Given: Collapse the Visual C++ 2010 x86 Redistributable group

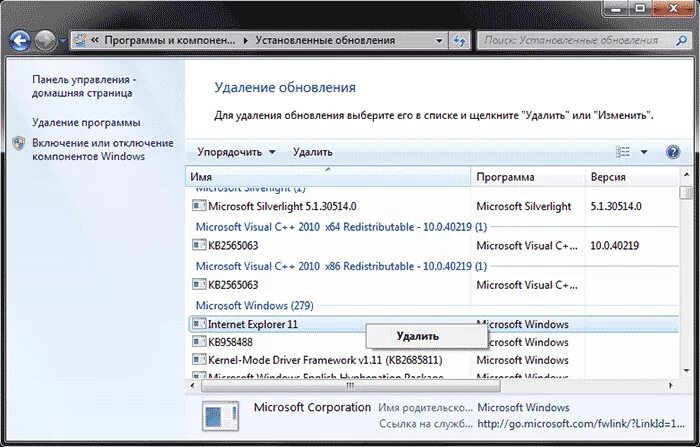Looking at the screenshot, I should [x=341, y=266].
